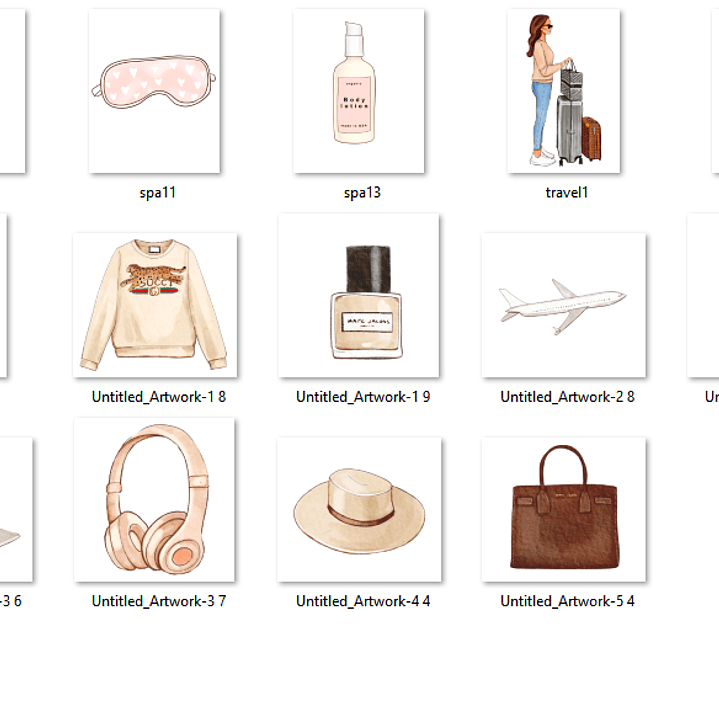Click the spa13 file name label
The image size is (719, 719).
click(362, 192)
